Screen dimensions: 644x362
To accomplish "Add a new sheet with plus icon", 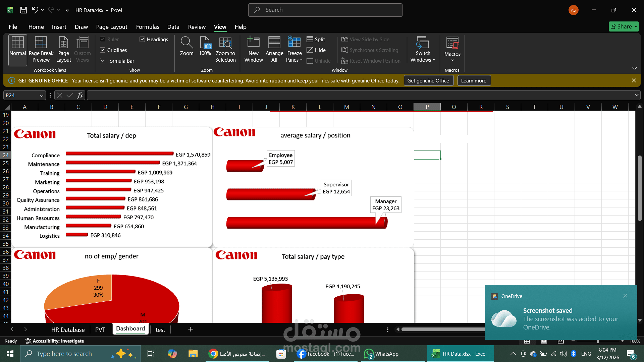I will (x=191, y=329).
